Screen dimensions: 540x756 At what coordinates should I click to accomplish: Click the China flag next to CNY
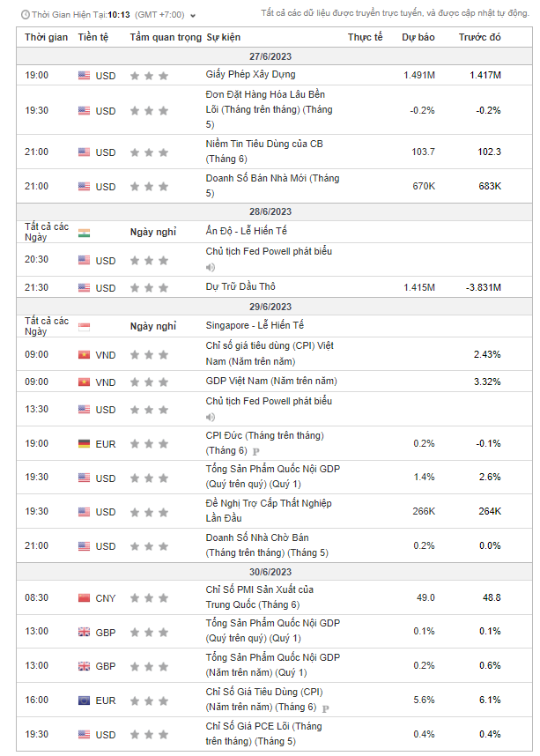[x=85, y=598]
